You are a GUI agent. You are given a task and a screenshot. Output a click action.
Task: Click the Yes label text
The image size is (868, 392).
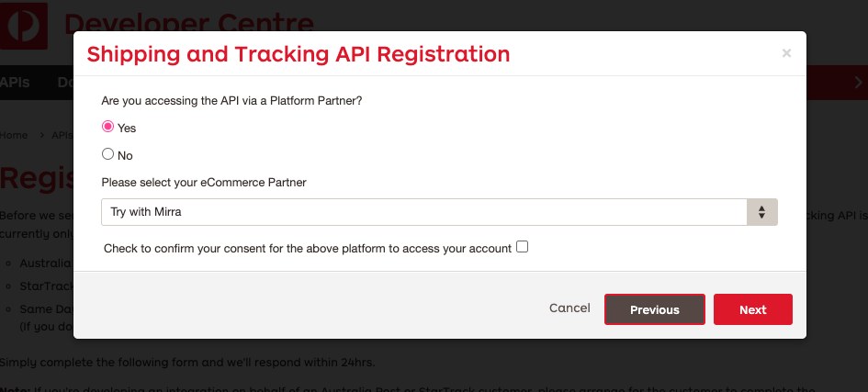127,129
